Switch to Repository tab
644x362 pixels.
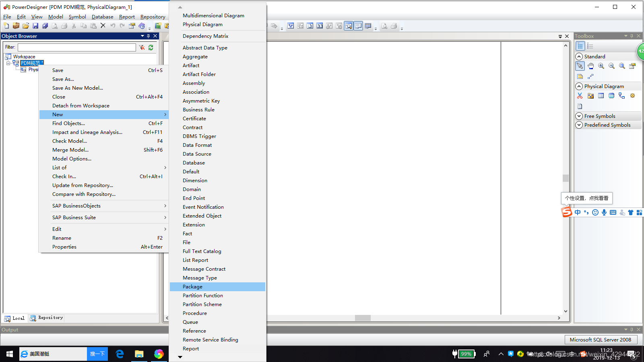pyautogui.click(x=46, y=318)
